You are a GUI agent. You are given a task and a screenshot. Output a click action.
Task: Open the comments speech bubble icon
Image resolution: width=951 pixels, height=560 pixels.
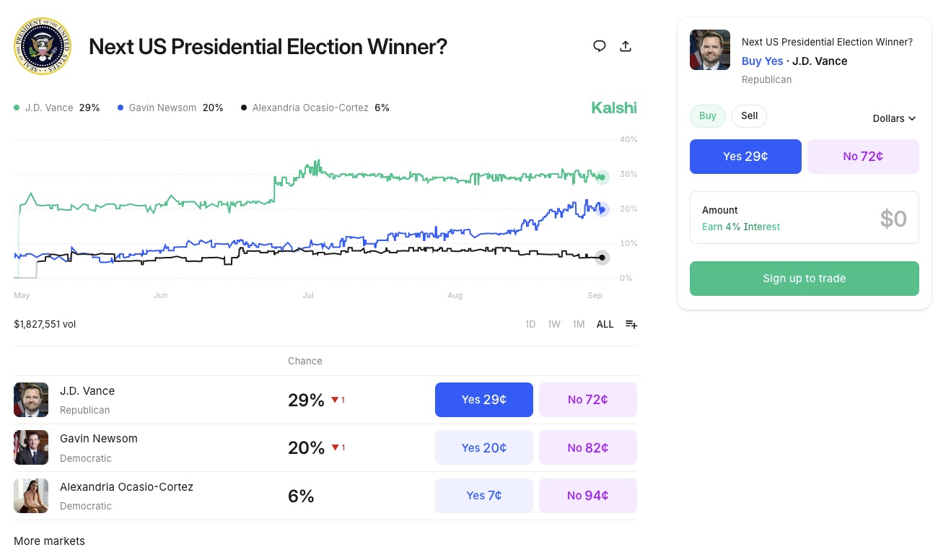pyautogui.click(x=599, y=46)
